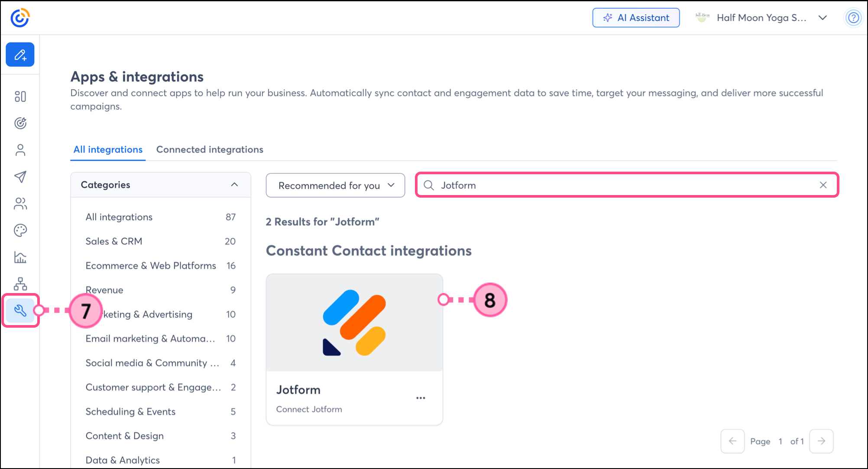The width and height of the screenshot is (868, 469).
Task: Open the reporting chart icon in sidebar
Action: 20,257
